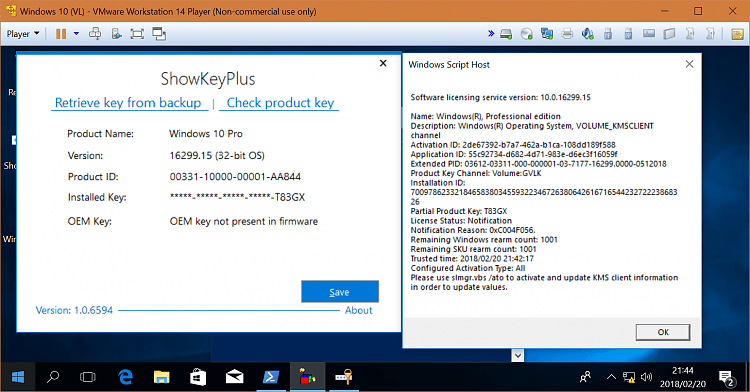This screenshot has height=392, width=750.
Task: Save the ShowKeyPlus key information
Action: [x=340, y=292]
